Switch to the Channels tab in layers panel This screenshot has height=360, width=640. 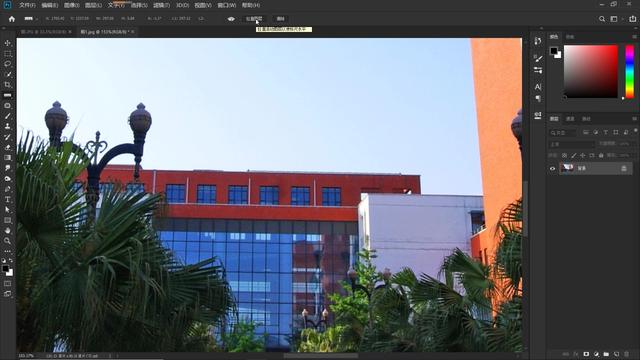[570, 119]
